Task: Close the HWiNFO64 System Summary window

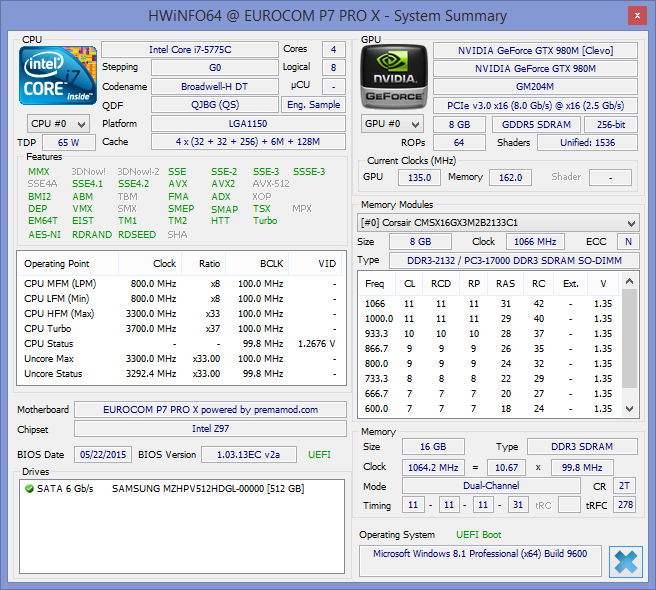Action: tap(637, 16)
